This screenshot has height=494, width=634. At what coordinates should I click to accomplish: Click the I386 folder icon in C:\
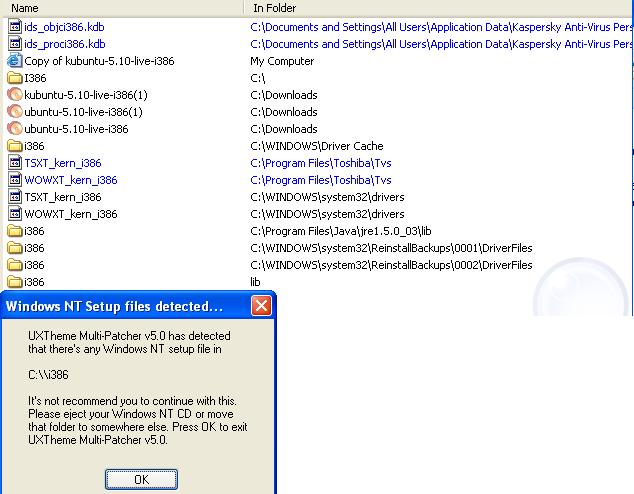coord(15,78)
